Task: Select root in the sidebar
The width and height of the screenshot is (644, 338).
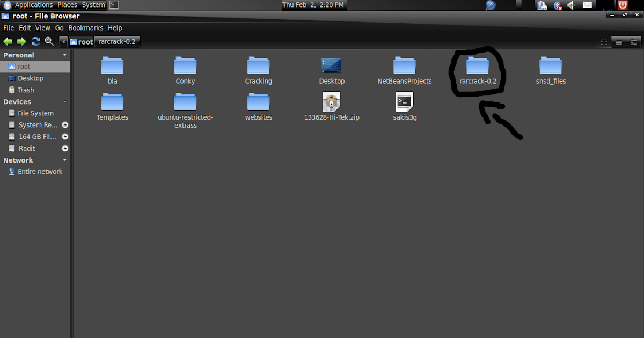Action: pos(35,67)
